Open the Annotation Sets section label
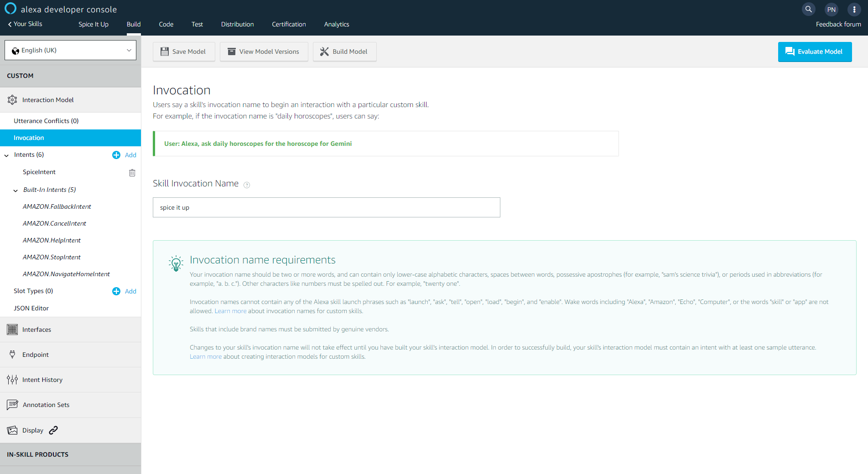Screen dimensions: 868x474 (46, 405)
